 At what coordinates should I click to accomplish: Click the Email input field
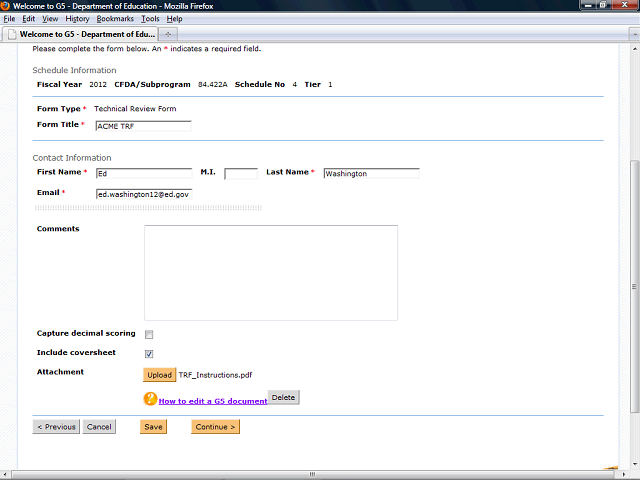coord(144,194)
